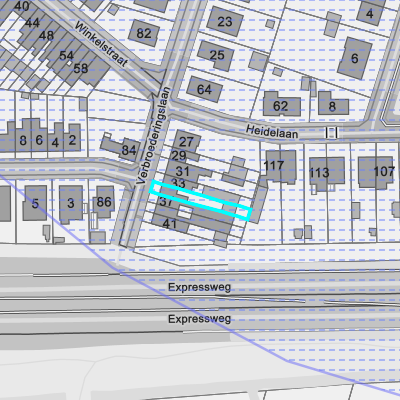Select the upper Expressweg label
The image size is (400, 400).
pos(199,287)
